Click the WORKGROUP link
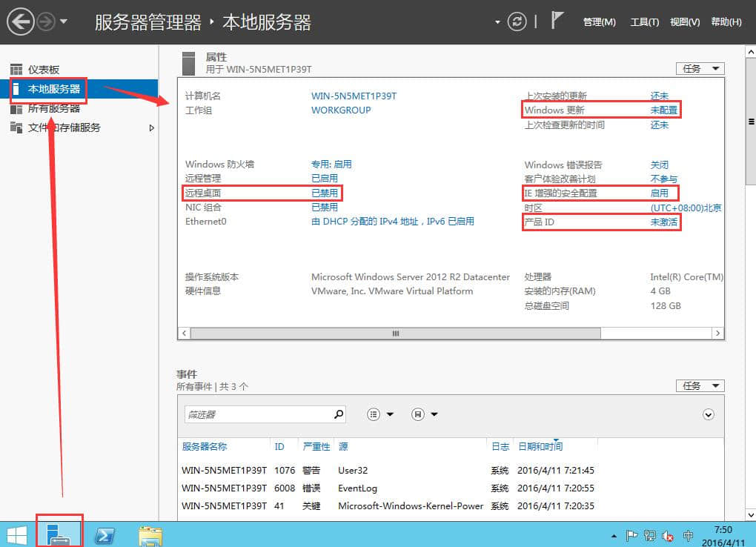The height and width of the screenshot is (547, 756). pyautogui.click(x=341, y=110)
